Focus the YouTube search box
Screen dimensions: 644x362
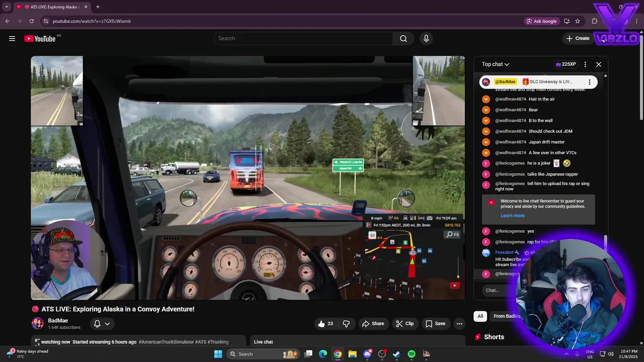pos(303,39)
